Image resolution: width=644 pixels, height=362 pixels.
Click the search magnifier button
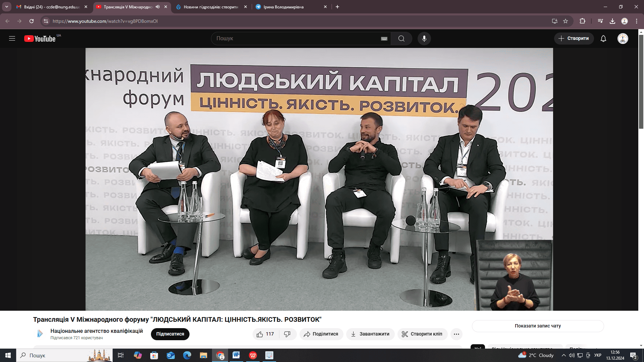point(401,39)
